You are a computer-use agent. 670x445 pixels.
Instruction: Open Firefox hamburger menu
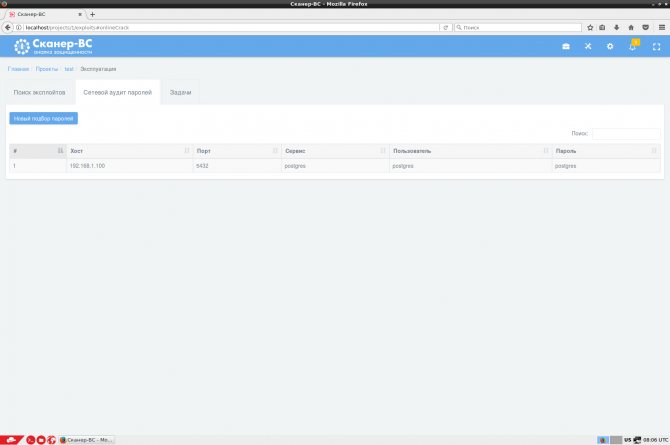(662, 27)
